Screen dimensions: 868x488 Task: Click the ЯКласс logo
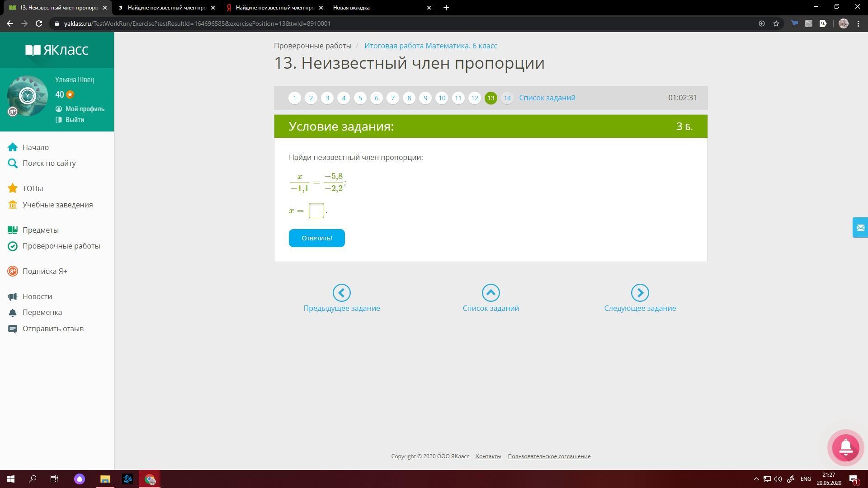57,50
